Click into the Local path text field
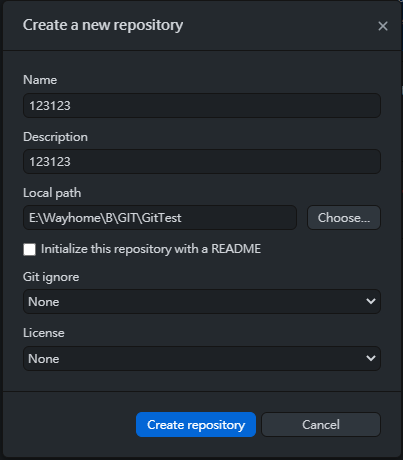The width and height of the screenshot is (404, 464). click(x=160, y=218)
